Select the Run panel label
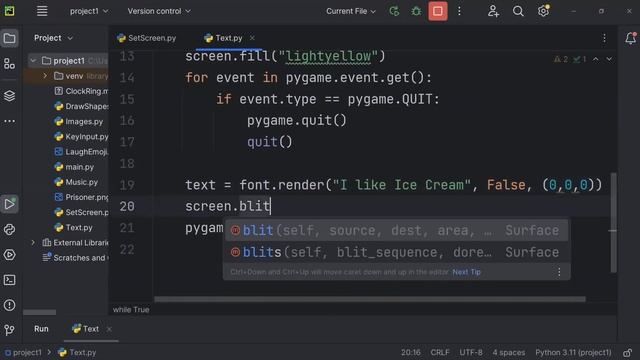The height and width of the screenshot is (360, 640). click(x=41, y=329)
